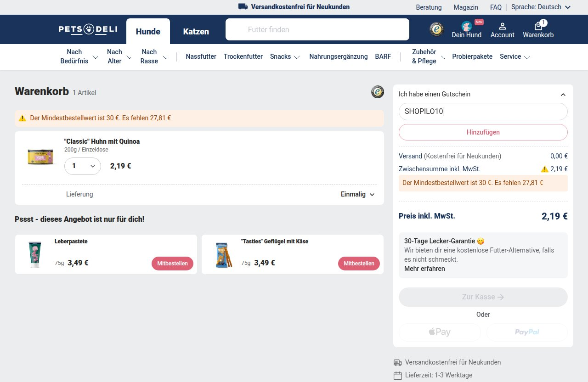The width and height of the screenshot is (588, 382).
Task: Open the Trusted Shops badge in header
Action: (436, 29)
